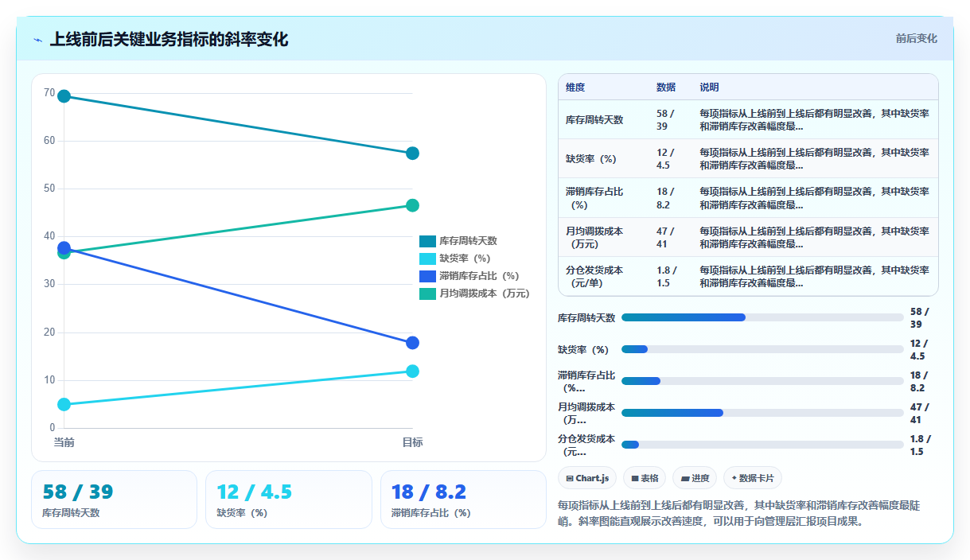This screenshot has height=560, width=970.
Task: Click the green 月均调拨成本 data point at 目标
Action: coord(412,205)
